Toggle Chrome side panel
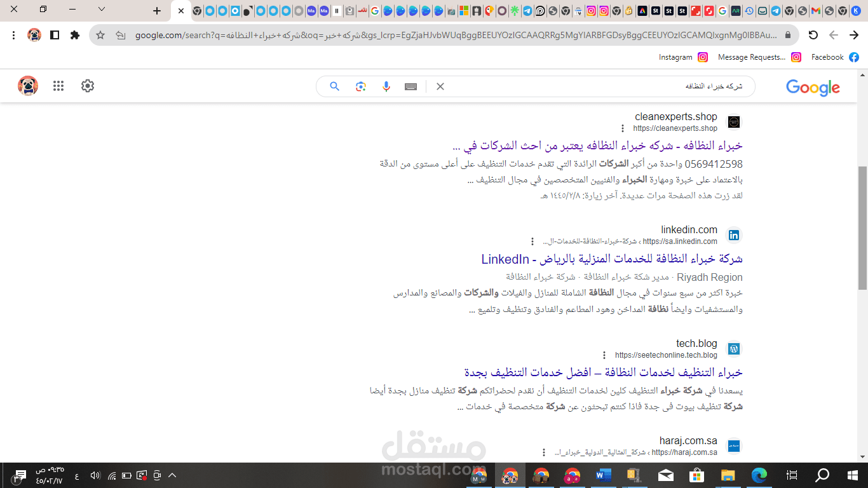The height and width of the screenshot is (488, 868). pyautogui.click(x=55, y=35)
